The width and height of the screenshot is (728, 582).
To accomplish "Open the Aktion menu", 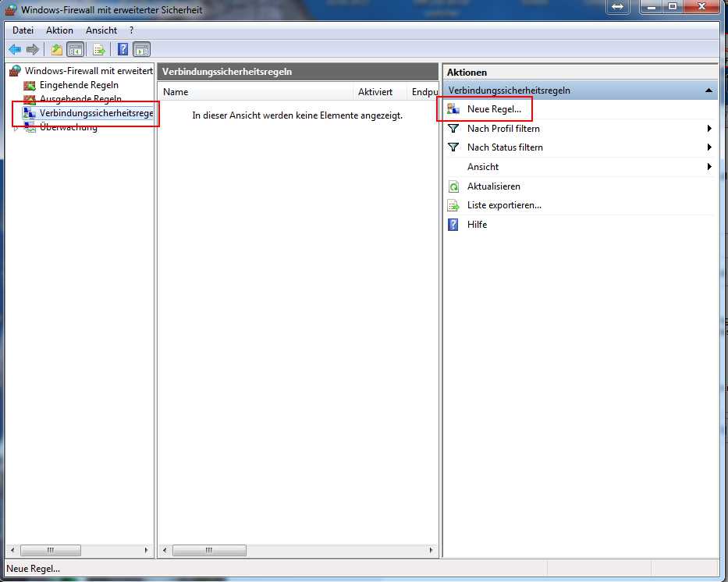I will pyautogui.click(x=59, y=30).
